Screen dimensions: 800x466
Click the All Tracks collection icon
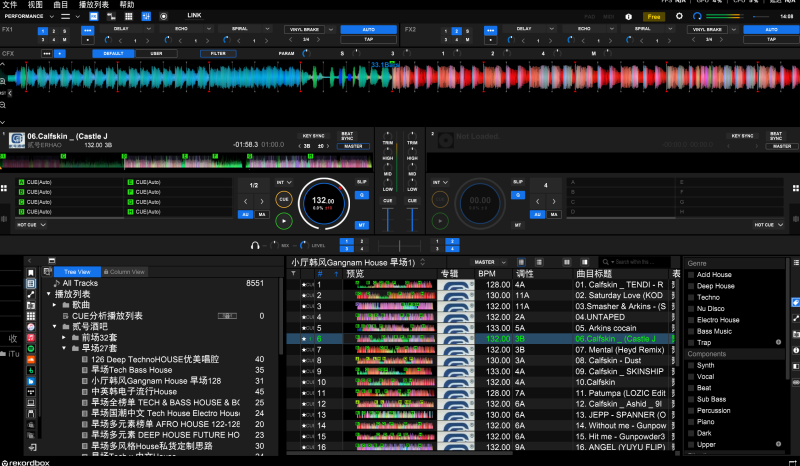click(x=56, y=284)
